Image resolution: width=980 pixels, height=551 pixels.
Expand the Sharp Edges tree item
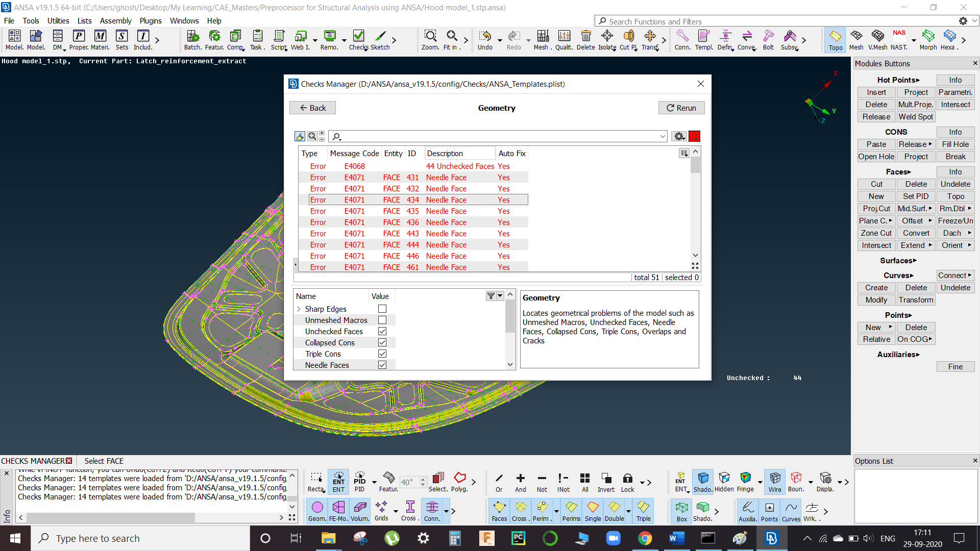tap(299, 309)
